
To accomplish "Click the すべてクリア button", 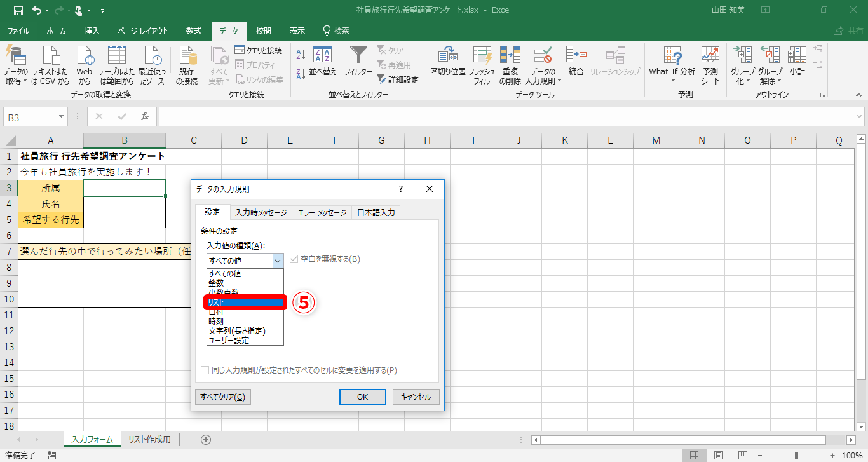I will (222, 397).
